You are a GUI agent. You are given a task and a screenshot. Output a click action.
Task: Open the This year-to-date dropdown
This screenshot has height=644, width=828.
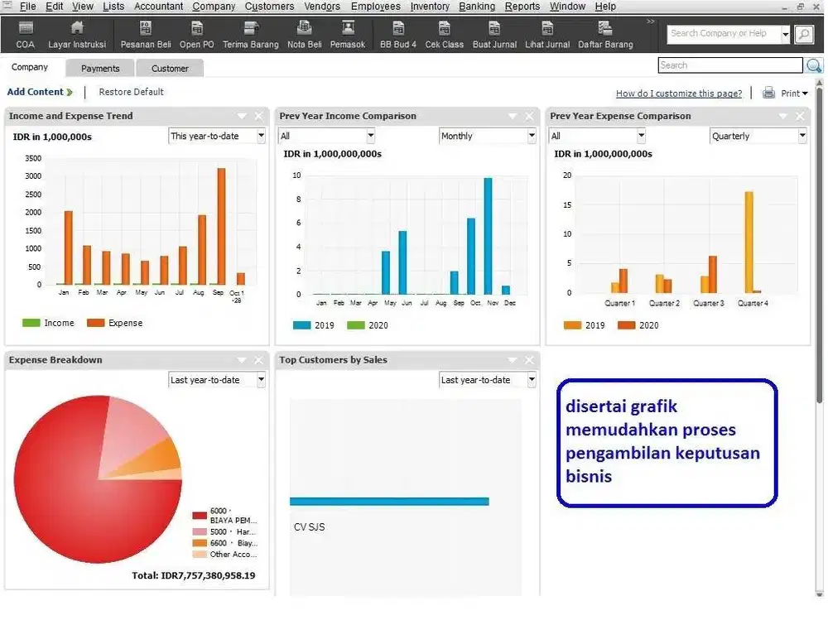[x=261, y=137]
